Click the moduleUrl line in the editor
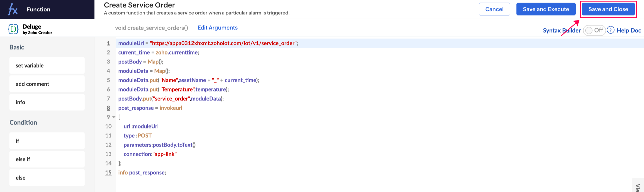 click(208, 43)
